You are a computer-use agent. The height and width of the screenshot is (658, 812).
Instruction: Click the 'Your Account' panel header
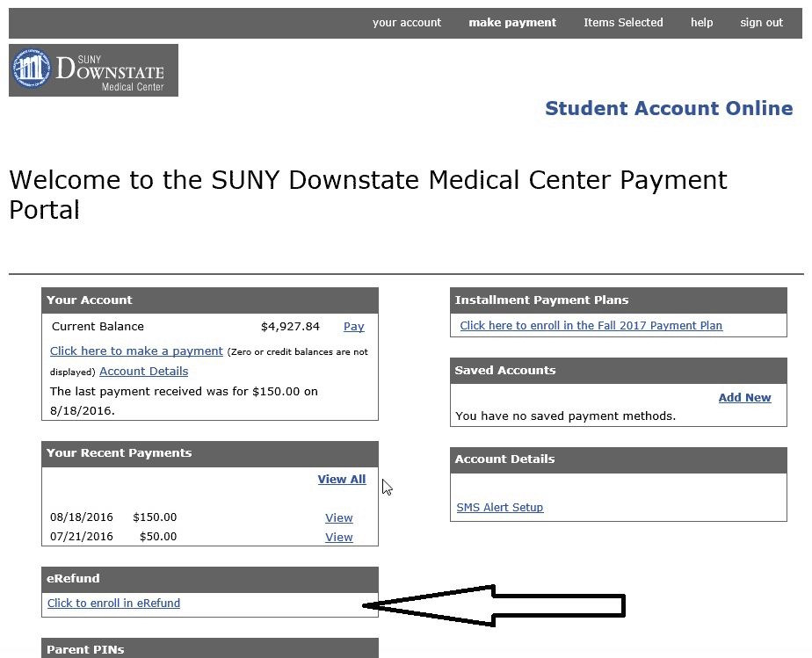click(x=210, y=300)
